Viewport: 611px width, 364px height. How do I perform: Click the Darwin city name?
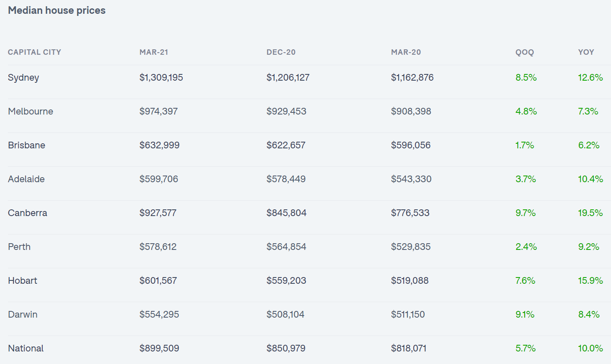pos(23,315)
